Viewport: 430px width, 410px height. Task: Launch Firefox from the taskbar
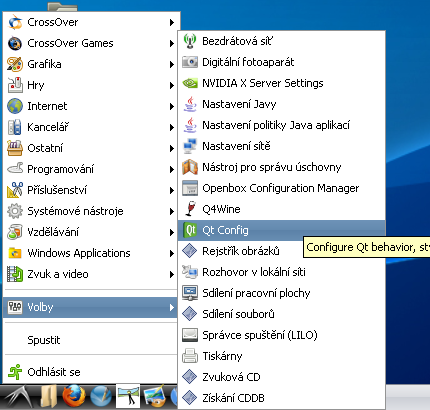tap(74, 396)
